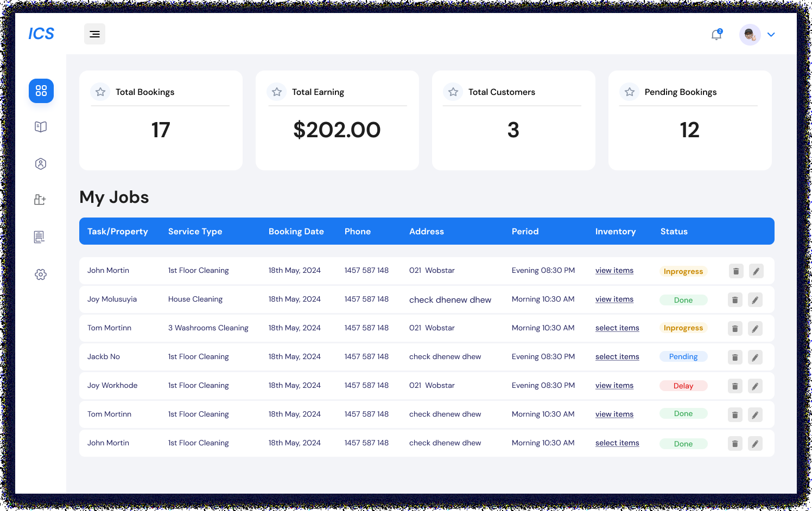
Task: Click the add building icon in sidebar
Action: [40, 200]
